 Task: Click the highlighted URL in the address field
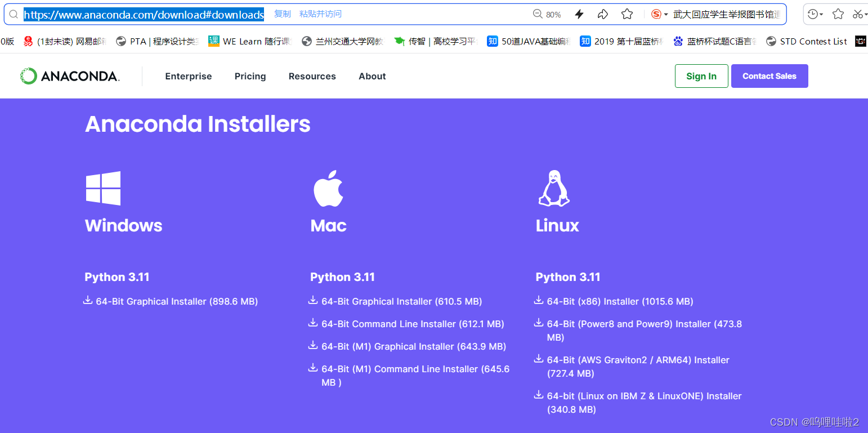[x=144, y=15]
